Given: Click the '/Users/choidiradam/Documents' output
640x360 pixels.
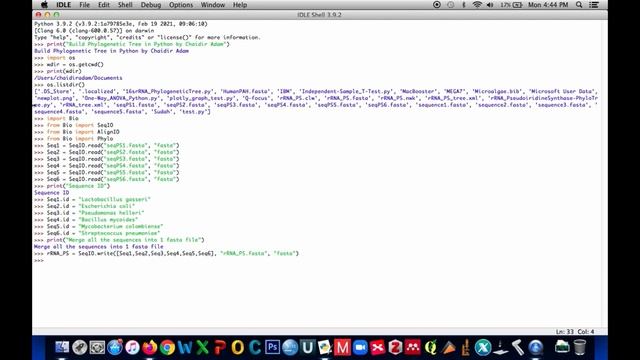Looking at the screenshot, I should (78, 78).
